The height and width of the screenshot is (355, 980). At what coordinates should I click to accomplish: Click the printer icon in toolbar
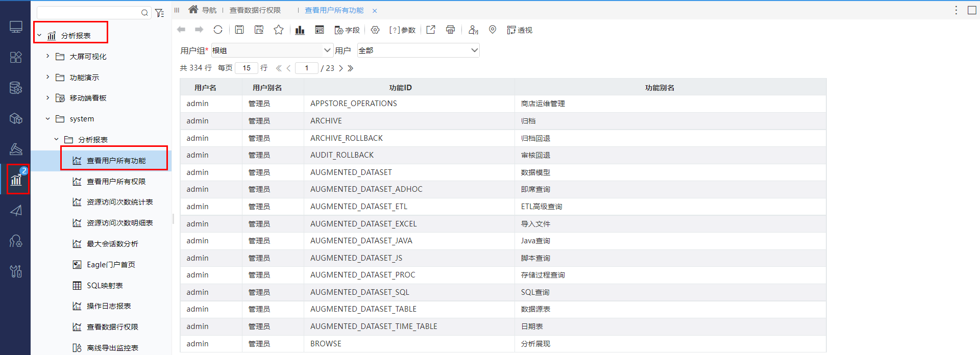(450, 30)
